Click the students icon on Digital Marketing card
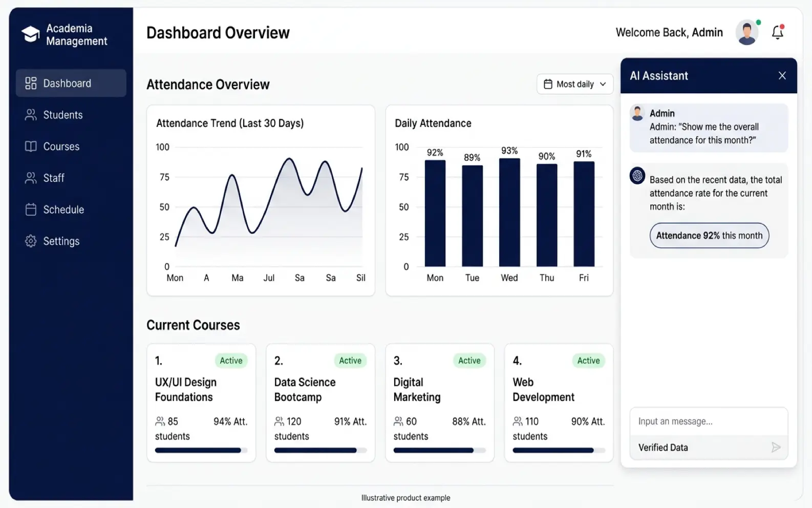The width and height of the screenshot is (812, 508). [x=398, y=421]
